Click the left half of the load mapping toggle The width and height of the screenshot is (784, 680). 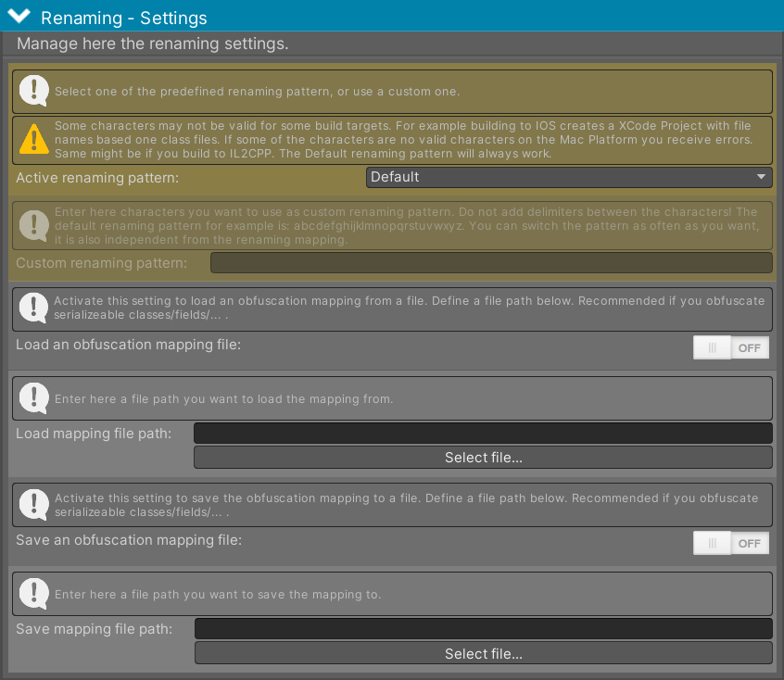(x=711, y=347)
